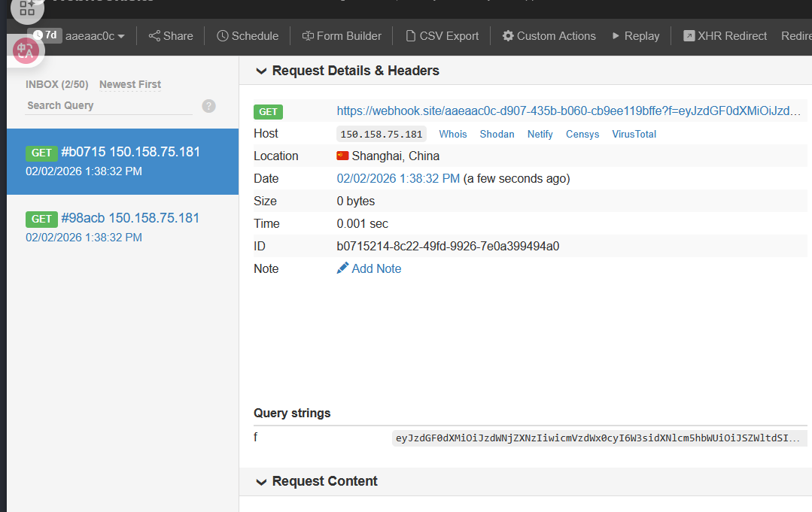Open the Schedule clock option
The width and height of the screenshot is (812, 512).
248,36
